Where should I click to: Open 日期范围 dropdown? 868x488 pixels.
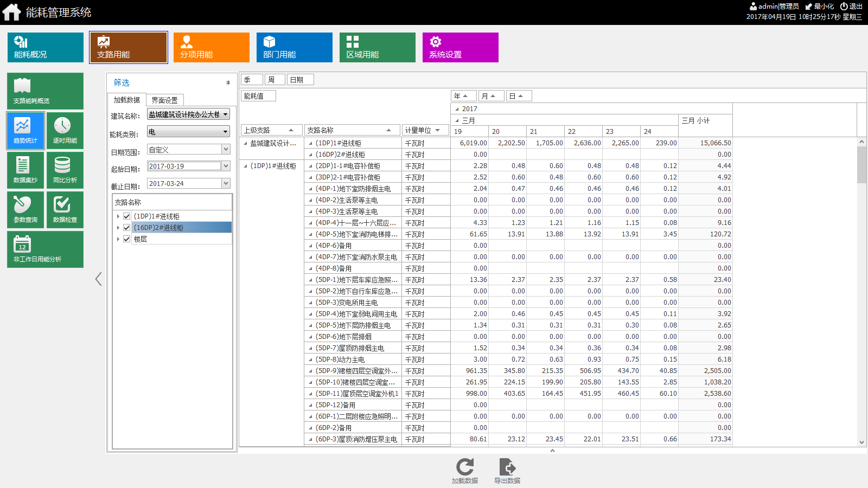[226, 149]
